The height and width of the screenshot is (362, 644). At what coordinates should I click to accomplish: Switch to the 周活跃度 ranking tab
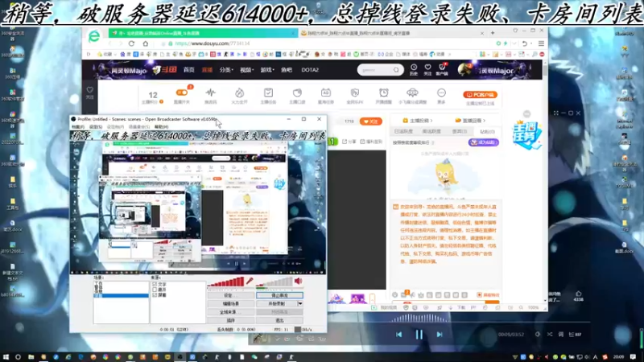click(x=431, y=131)
